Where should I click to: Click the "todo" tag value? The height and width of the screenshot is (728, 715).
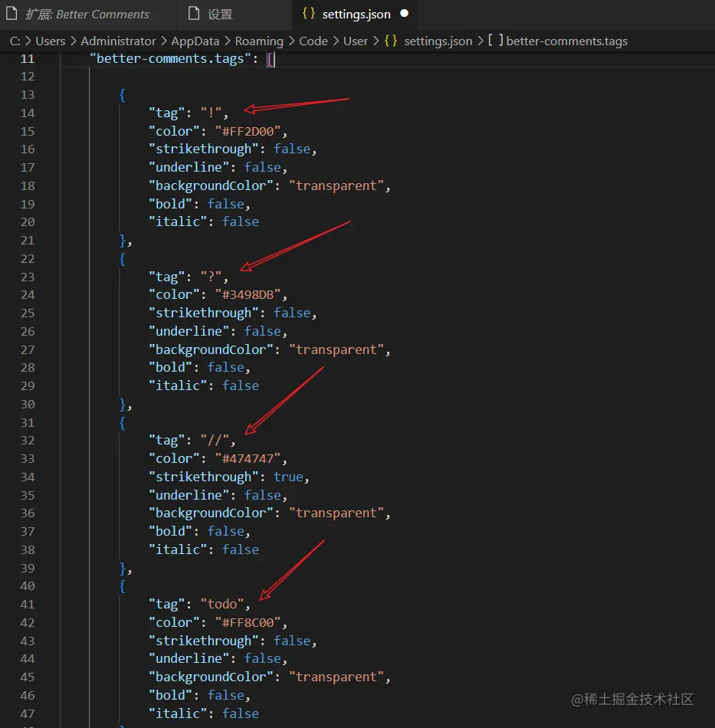(x=222, y=604)
